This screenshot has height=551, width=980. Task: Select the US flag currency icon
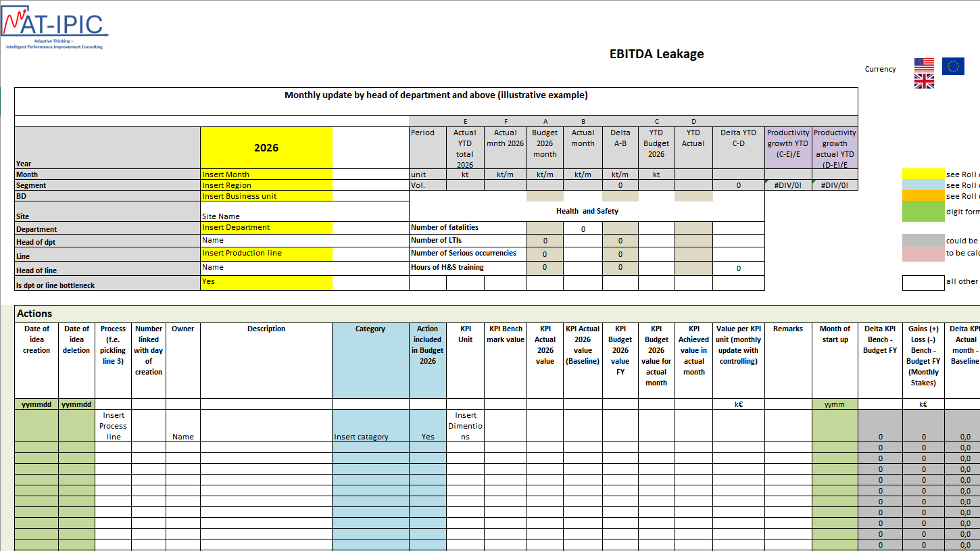click(x=924, y=66)
